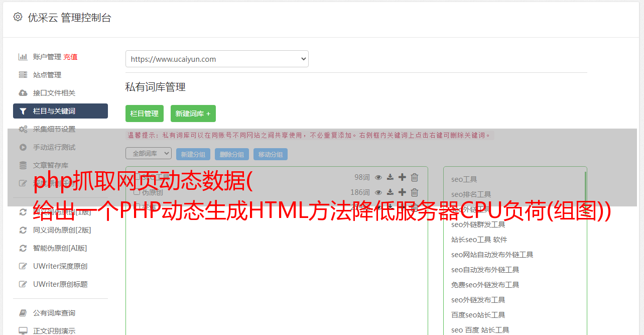Click the 新建分组 button

(193, 154)
